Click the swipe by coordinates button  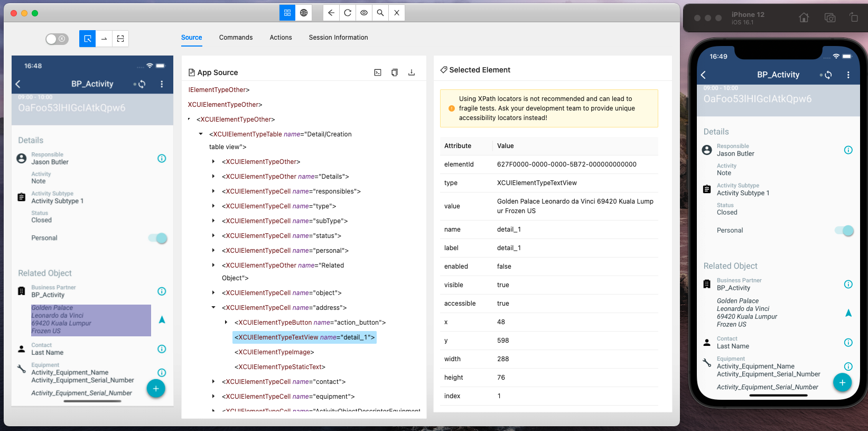(104, 39)
